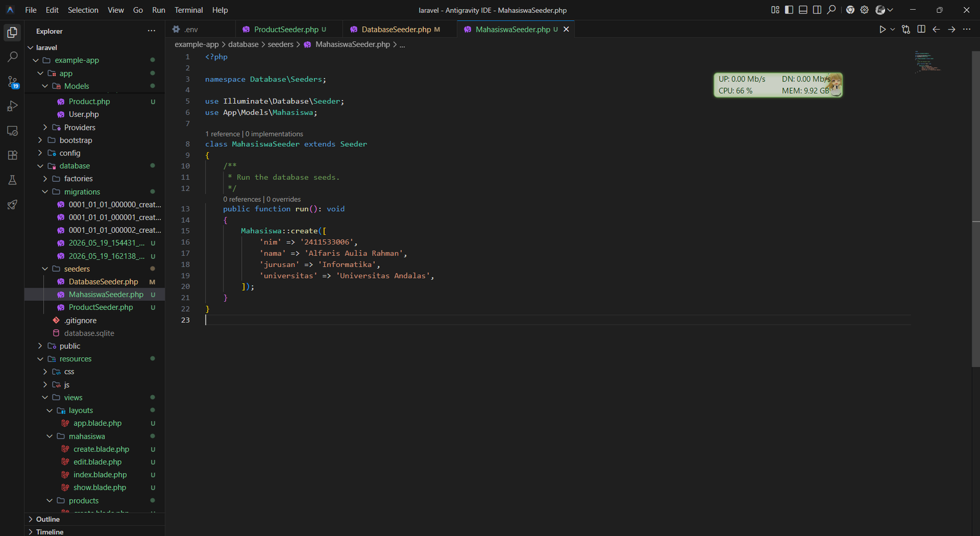Open User.php in the explorer

pos(83,115)
